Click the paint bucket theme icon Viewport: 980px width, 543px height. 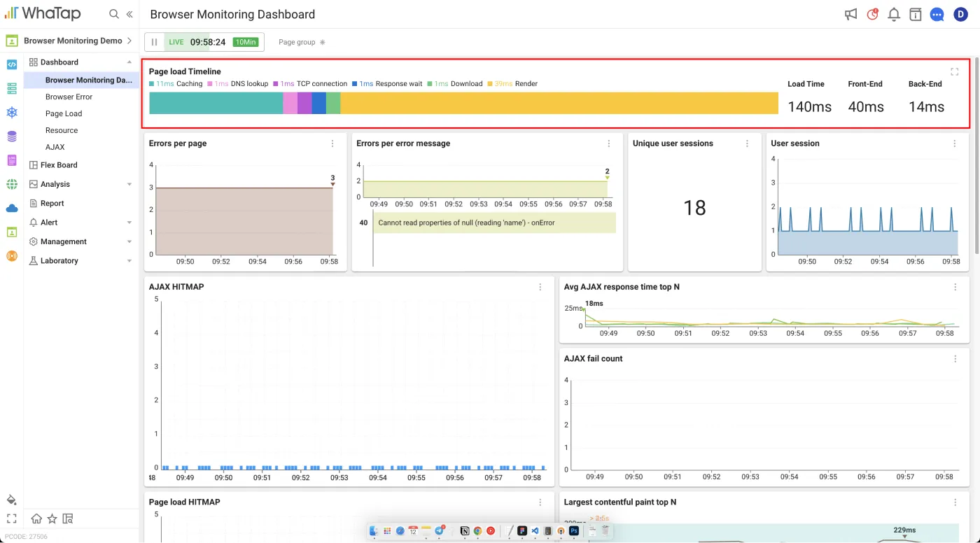11,500
